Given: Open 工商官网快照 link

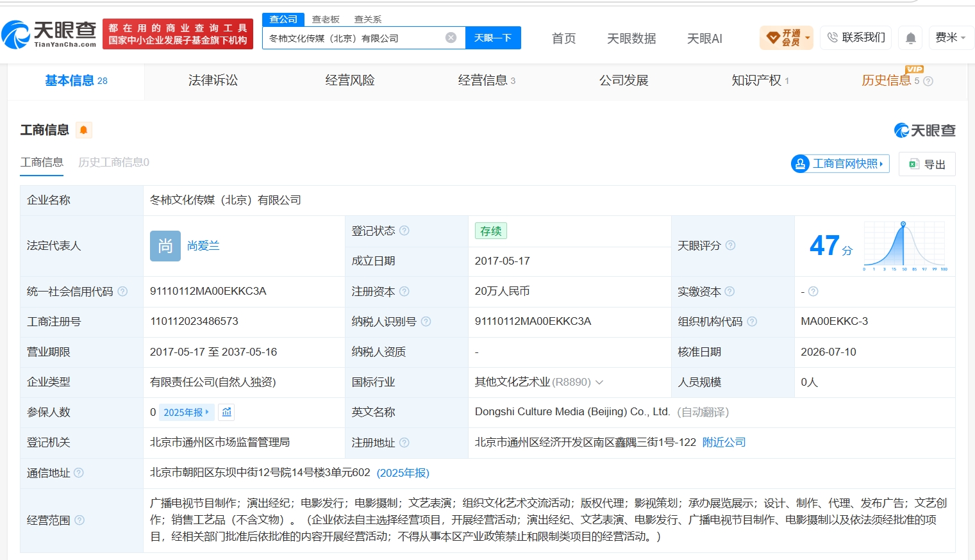Looking at the screenshot, I should [840, 164].
